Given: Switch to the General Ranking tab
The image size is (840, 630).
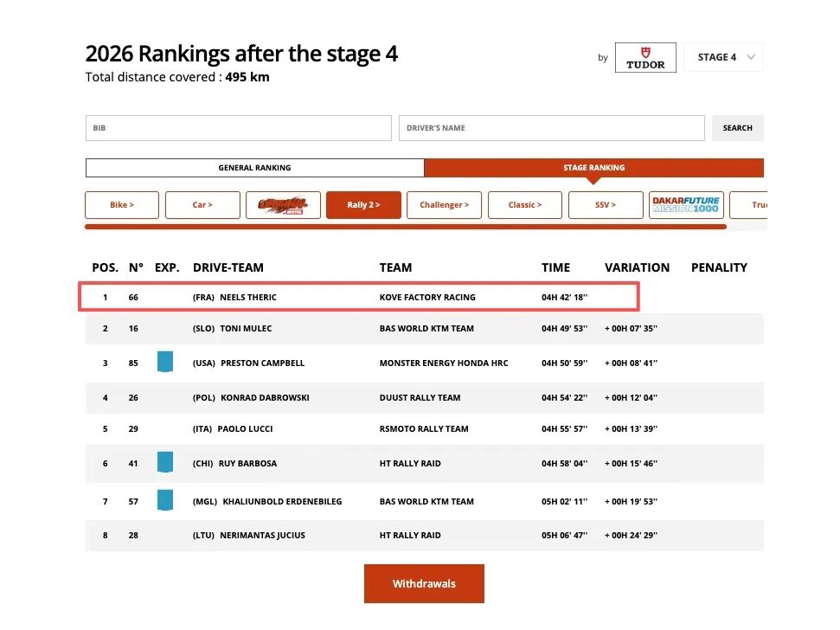Looking at the screenshot, I should [x=254, y=168].
